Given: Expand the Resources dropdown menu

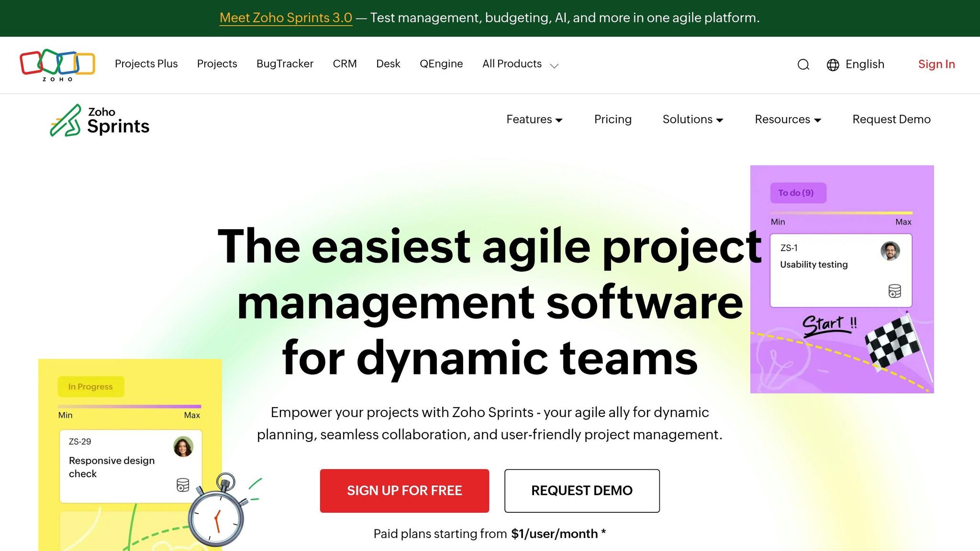Looking at the screenshot, I should tap(788, 120).
